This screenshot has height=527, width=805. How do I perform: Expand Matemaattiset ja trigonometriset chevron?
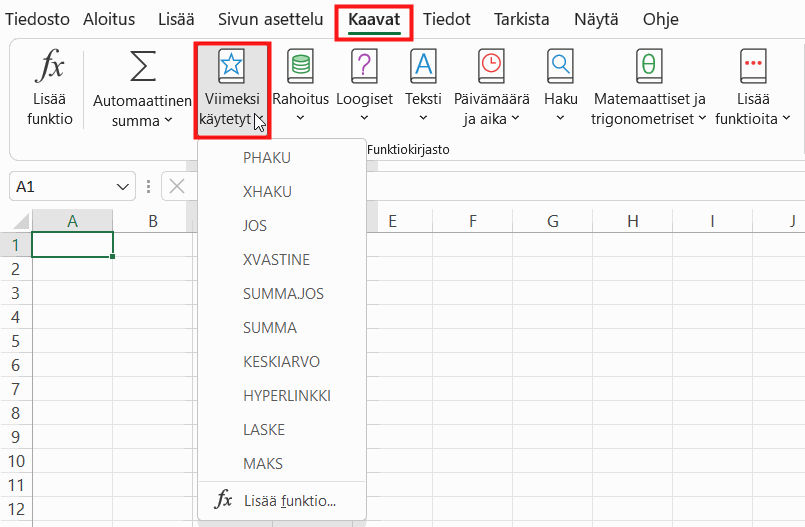coord(702,119)
